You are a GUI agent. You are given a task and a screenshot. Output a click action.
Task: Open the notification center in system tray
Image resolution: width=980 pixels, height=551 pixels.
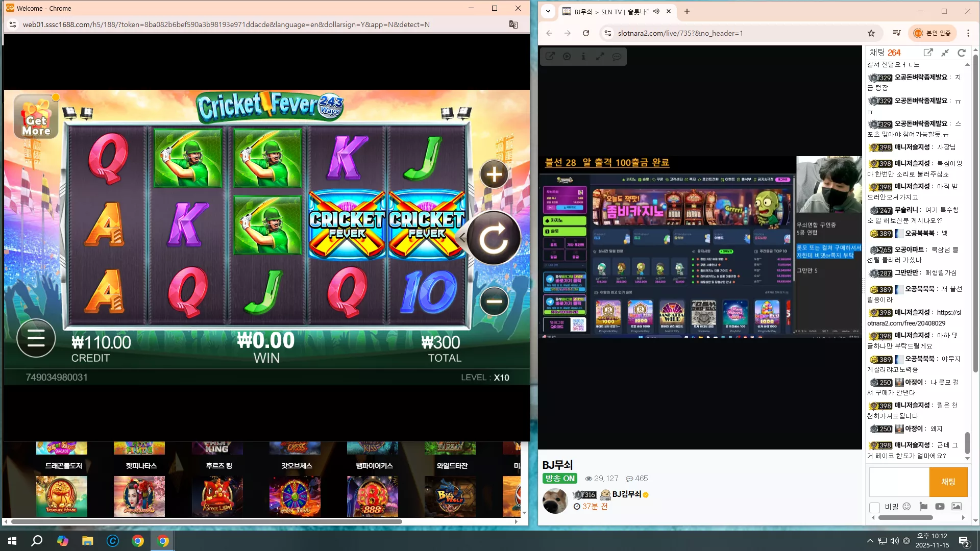pos(964,541)
